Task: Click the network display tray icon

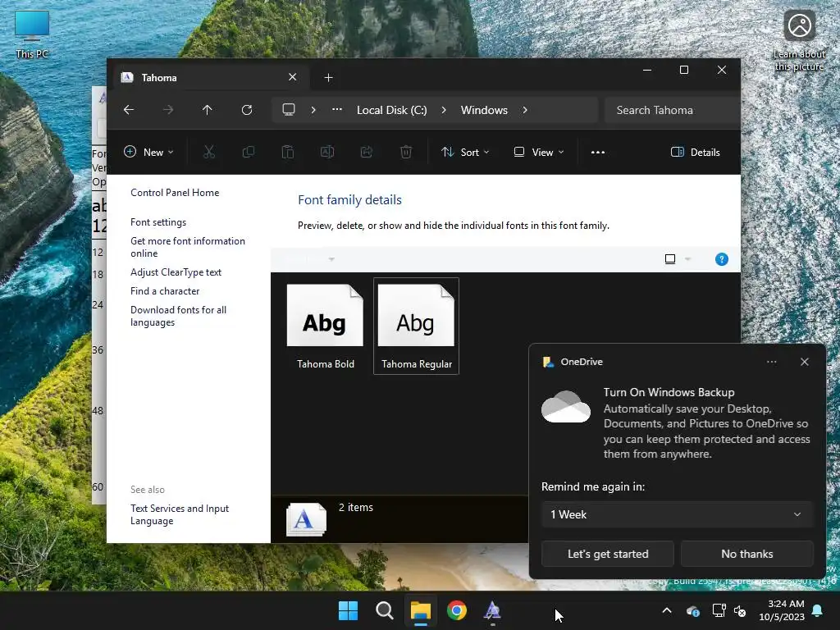Action: point(719,610)
